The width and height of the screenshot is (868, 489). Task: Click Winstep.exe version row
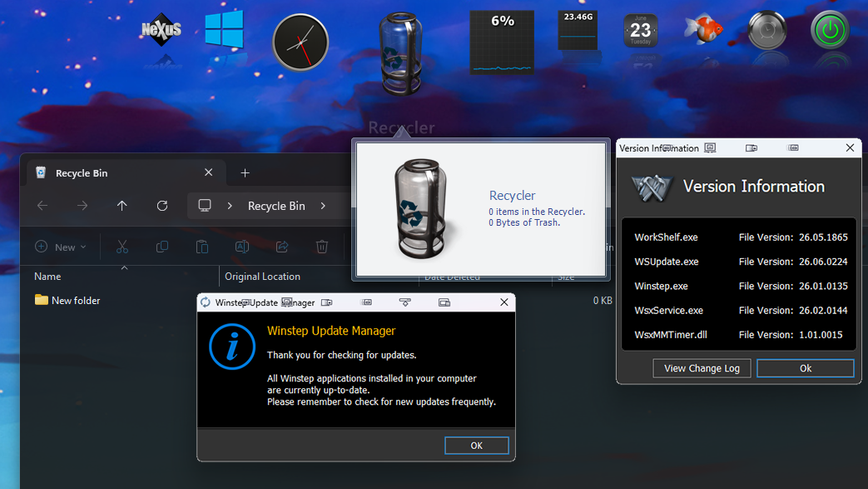tap(740, 286)
